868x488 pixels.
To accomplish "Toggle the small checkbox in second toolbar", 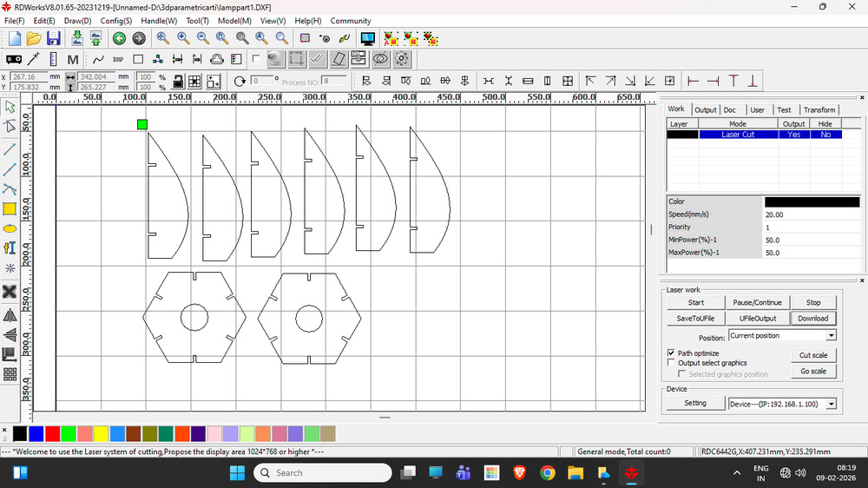I will (256, 57).
